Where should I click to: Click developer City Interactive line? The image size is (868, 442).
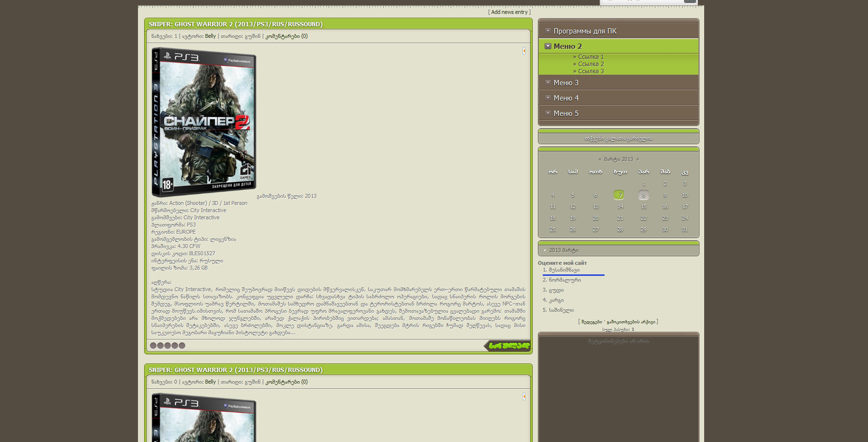point(189,210)
